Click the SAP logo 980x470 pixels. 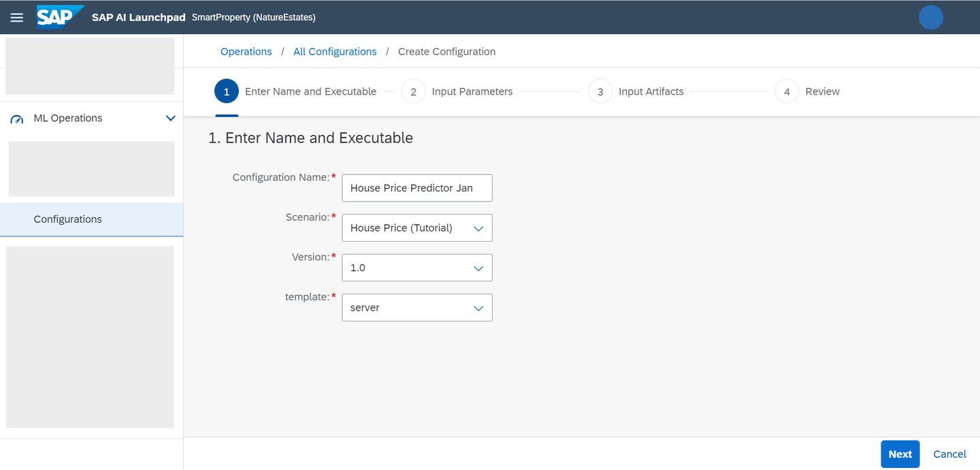tap(61, 17)
